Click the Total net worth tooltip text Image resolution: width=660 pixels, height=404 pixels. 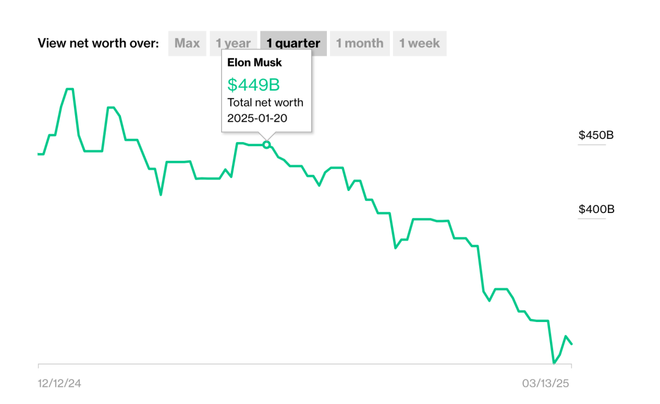(265, 102)
